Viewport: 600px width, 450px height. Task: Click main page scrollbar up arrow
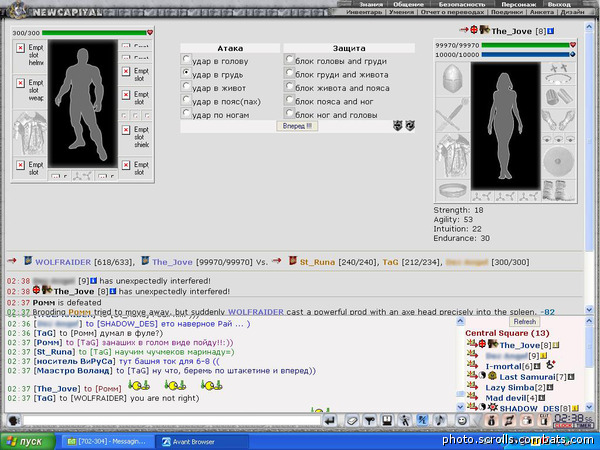coord(589,27)
